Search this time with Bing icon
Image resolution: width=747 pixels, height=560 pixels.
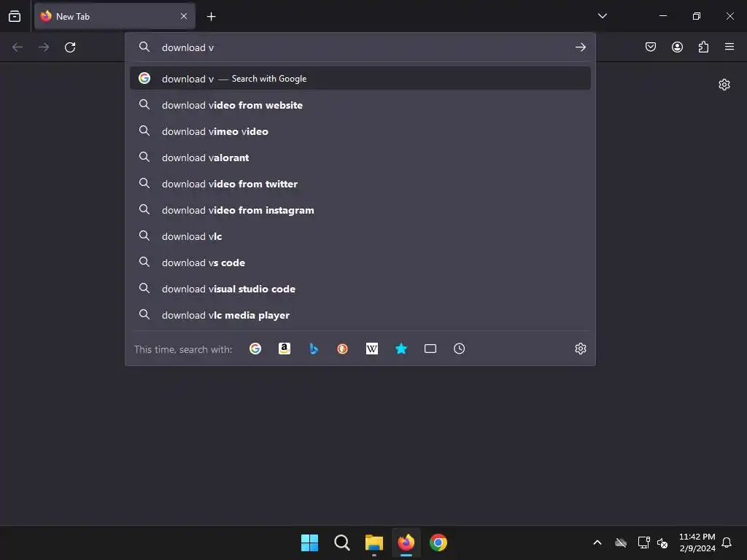[x=314, y=349]
